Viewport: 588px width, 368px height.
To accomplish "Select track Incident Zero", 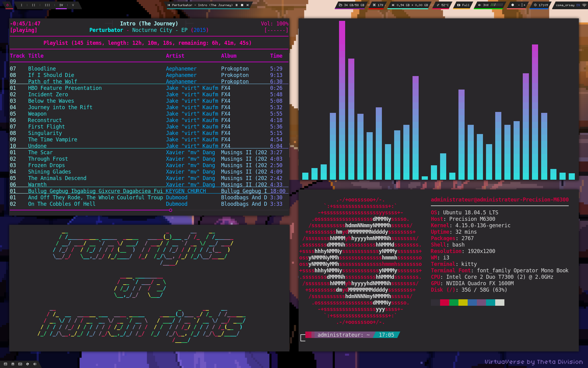I will pyautogui.click(x=149, y=94).
